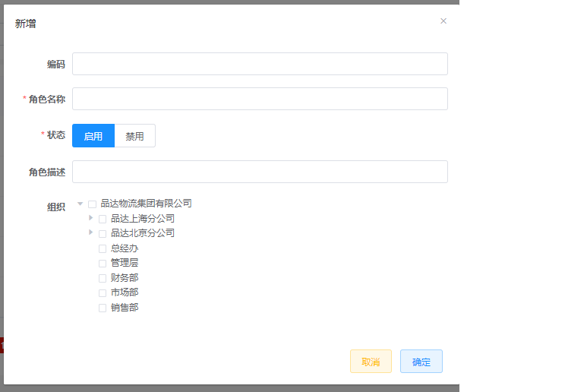Image resolution: width=587 pixels, height=392 pixels.
Task: Click the 取消 button
Action: pyautogui.click(x=371, y=362)
